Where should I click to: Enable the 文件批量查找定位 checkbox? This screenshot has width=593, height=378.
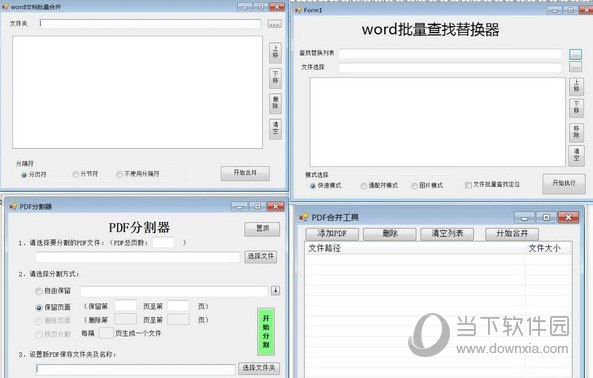(493, 184)
